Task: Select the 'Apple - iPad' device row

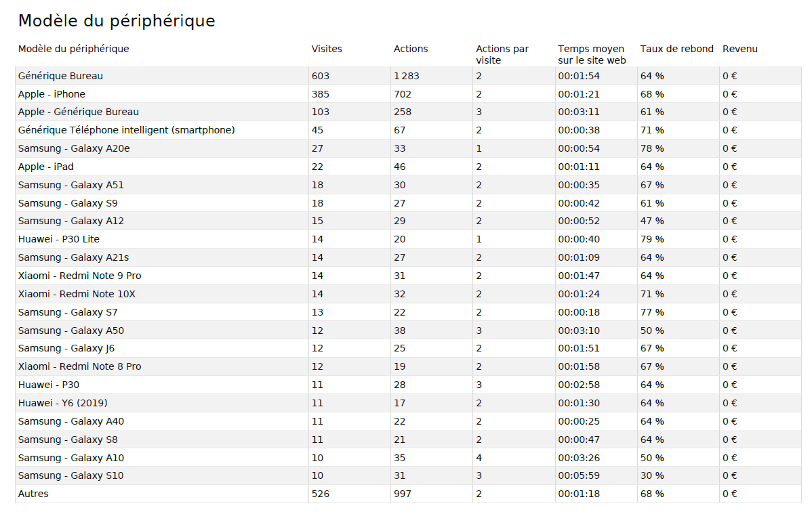Action: [45, 167]
